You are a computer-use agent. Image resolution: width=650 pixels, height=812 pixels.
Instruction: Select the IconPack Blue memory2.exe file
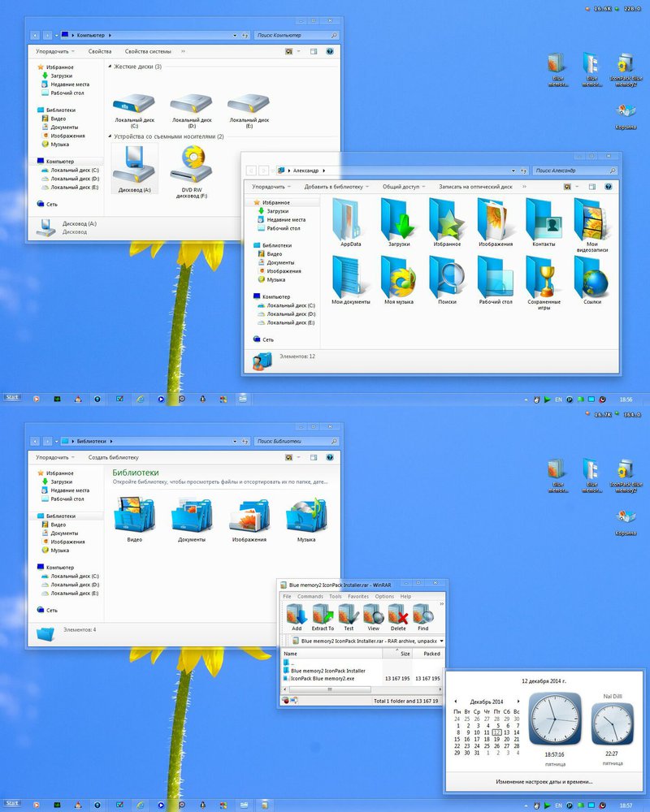[323, 678]
